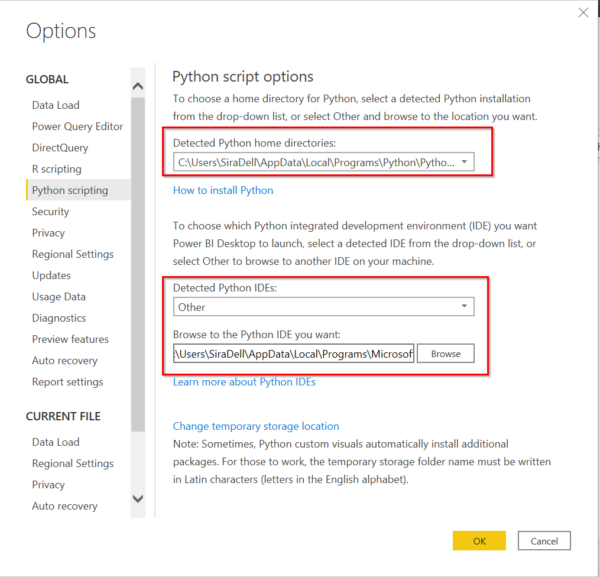Open Regional Settings under GLOBAL
Viewport: 600px width, 577px height.
tap(73, 254)
